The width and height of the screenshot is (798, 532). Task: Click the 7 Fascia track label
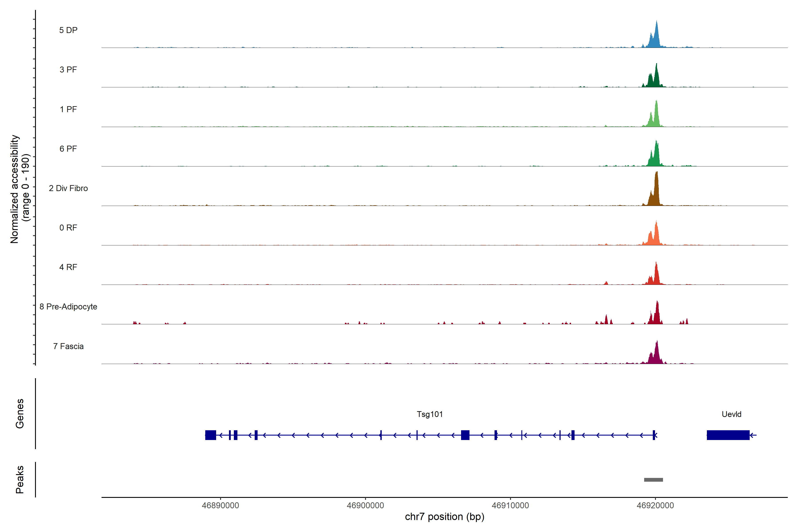point(68,346)
